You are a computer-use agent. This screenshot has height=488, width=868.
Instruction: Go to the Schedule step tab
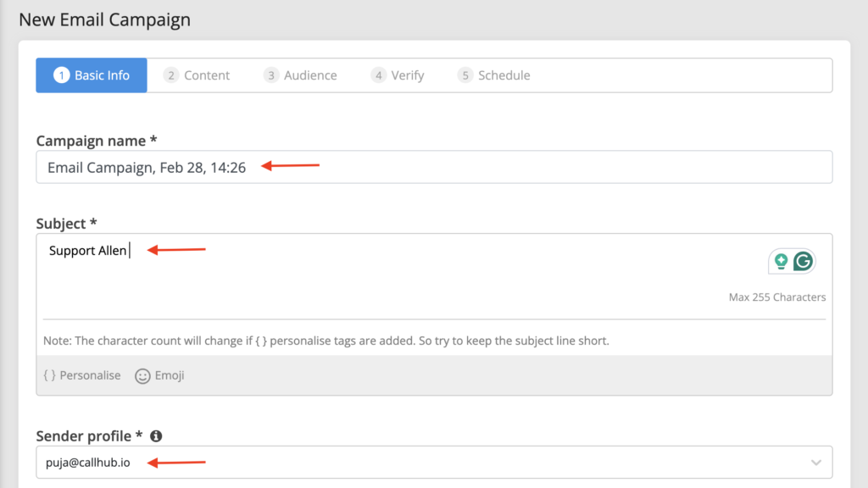coord(494,75)
